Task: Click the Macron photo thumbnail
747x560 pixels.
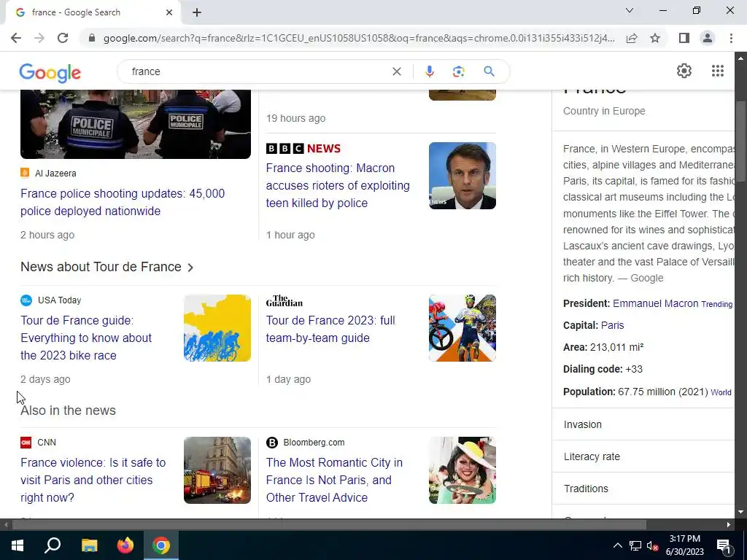Action: pos(462,176)
